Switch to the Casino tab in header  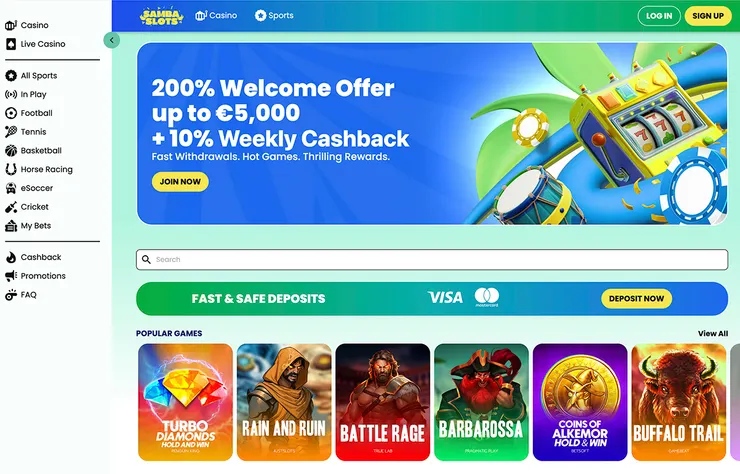216,16
